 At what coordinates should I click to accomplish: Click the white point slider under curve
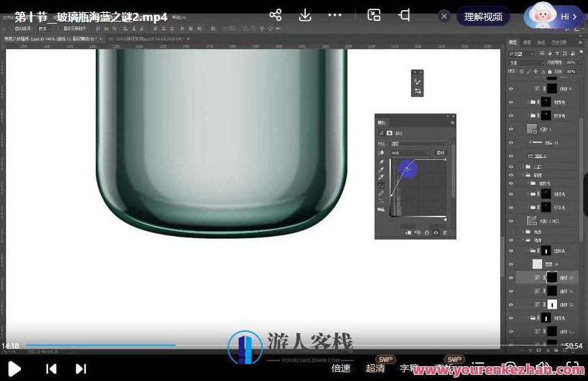pyautogui.click(x=446, y=220)
